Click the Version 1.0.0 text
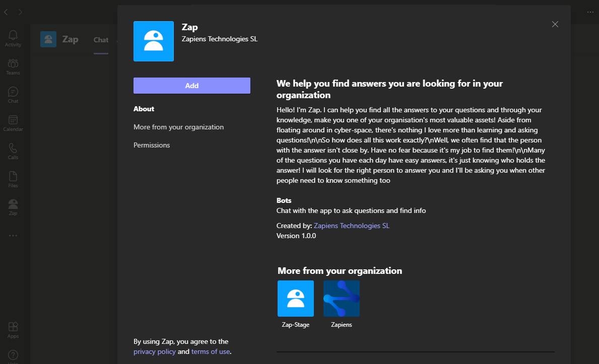This screenshot has width=599, height=364. coord(296,236)
